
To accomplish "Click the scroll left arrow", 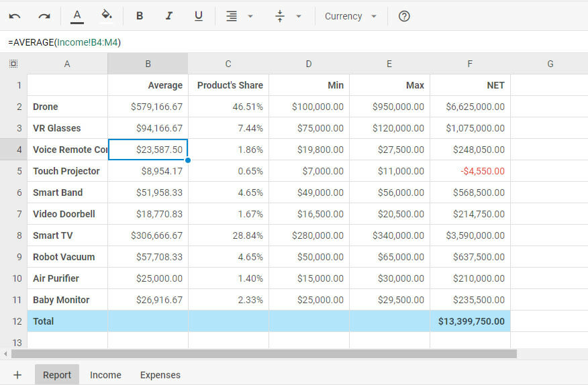I will (x=5, y=354).
